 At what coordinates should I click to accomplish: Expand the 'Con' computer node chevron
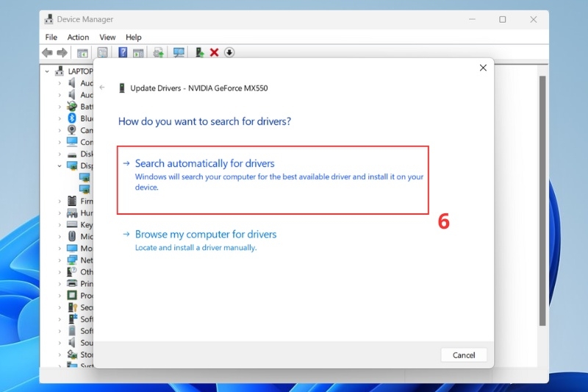60,142
